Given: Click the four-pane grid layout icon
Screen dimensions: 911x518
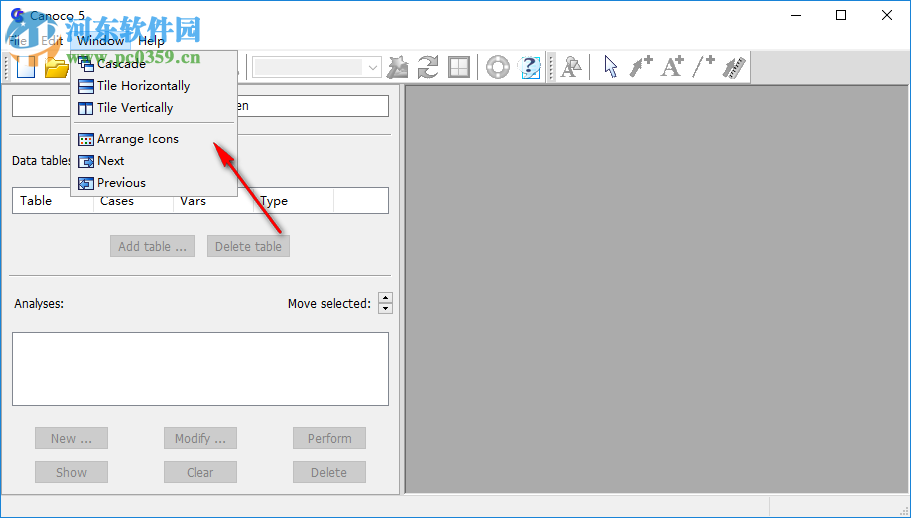Looking at the screenshot, I should click(458, 67).
